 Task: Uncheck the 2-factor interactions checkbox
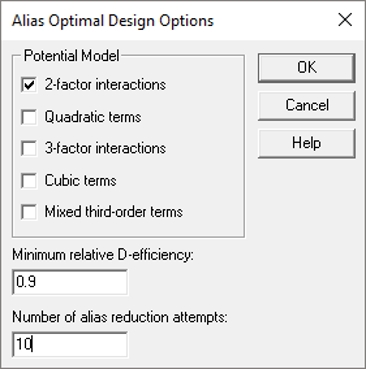29,85
